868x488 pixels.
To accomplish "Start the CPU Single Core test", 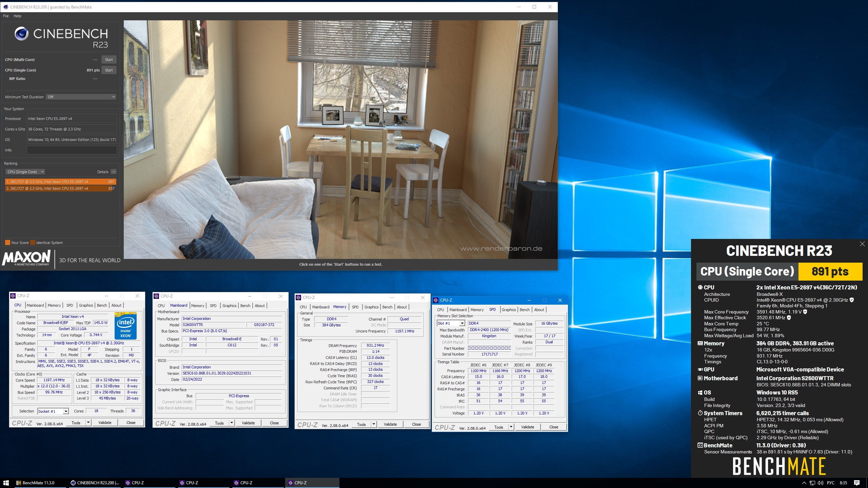I will 109,70.
